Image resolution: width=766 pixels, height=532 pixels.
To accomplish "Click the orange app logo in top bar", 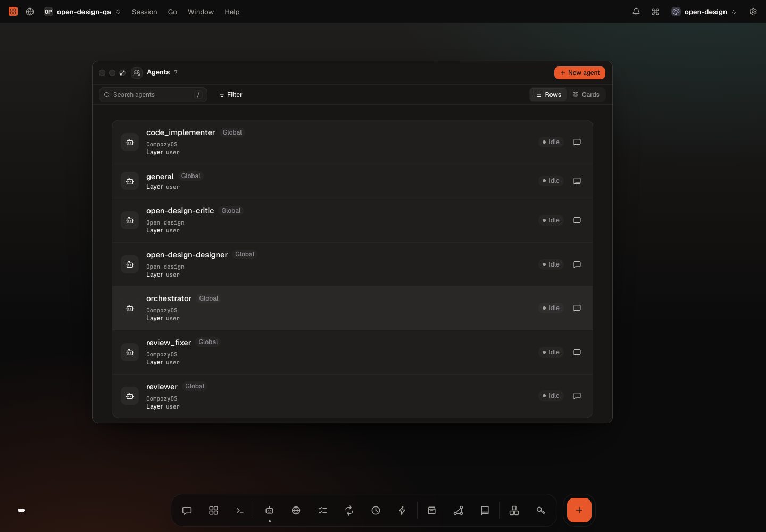I will (x=13, y=12).
